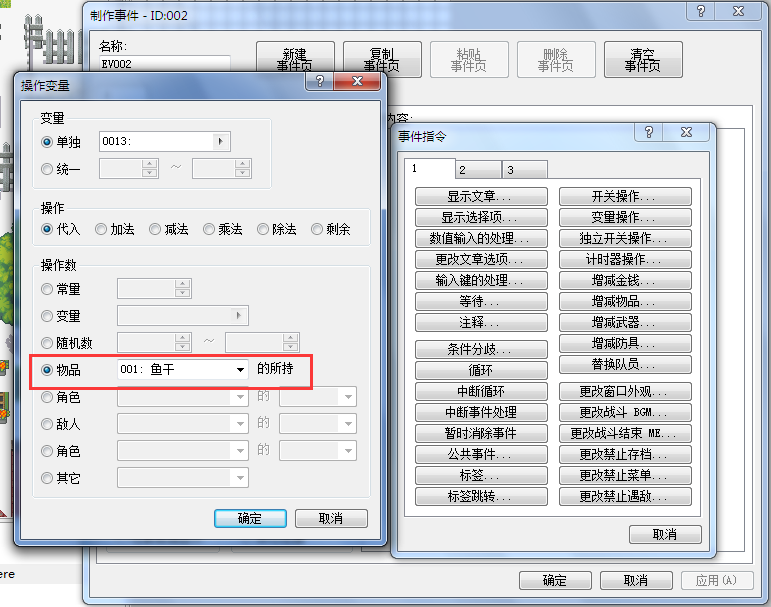The image size is (771, 607).
Task: Click 清空事件页 in 制作事件 window
Action: (x=643, y=60)
